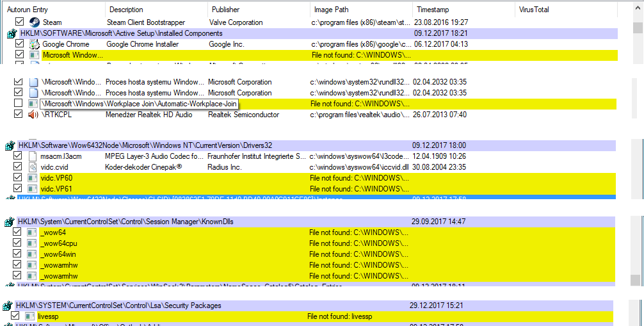Uncheck the _wow64win entry
The image size is (644, 326).
[x=17, y=253]
